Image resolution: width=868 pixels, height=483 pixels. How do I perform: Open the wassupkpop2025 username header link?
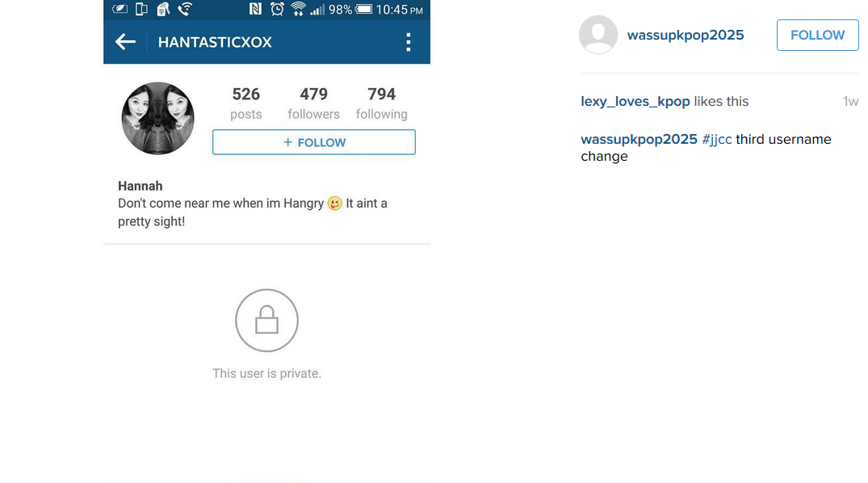tap(686, 35)
